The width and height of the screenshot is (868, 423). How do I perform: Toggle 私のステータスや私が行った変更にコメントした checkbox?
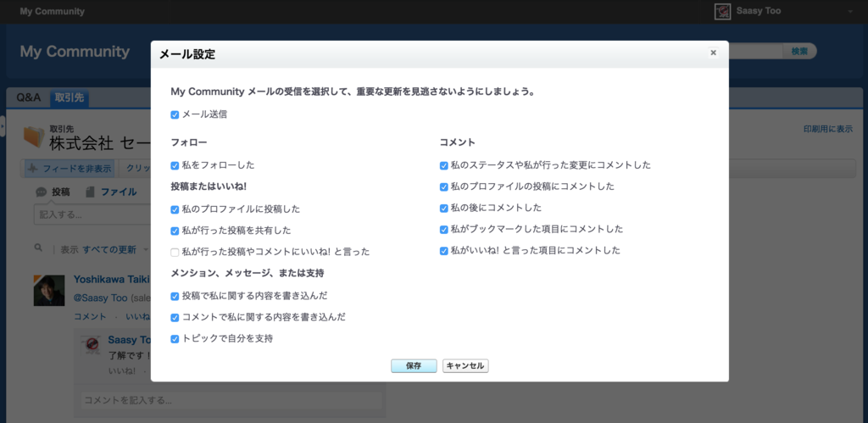coord(444,165)
